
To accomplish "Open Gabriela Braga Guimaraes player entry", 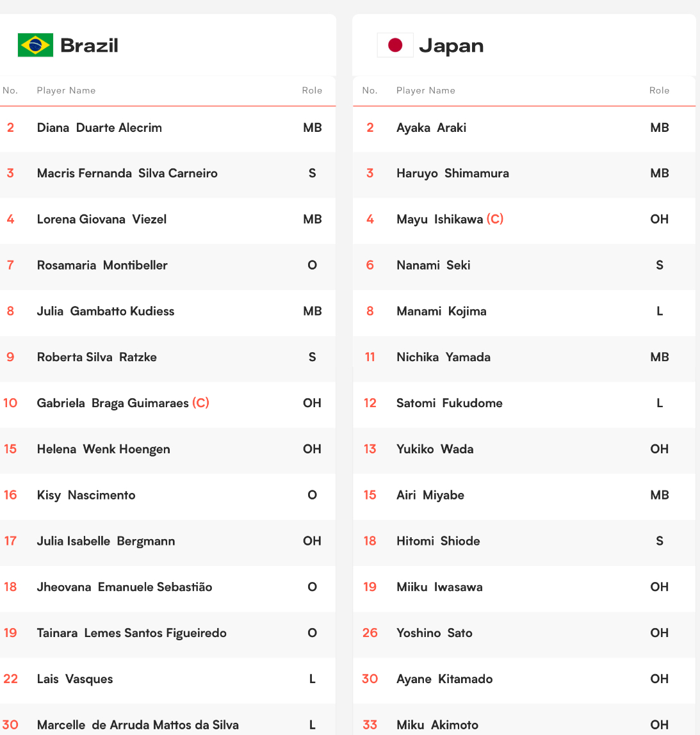I will pyautogui.click(x=168, y=403).
